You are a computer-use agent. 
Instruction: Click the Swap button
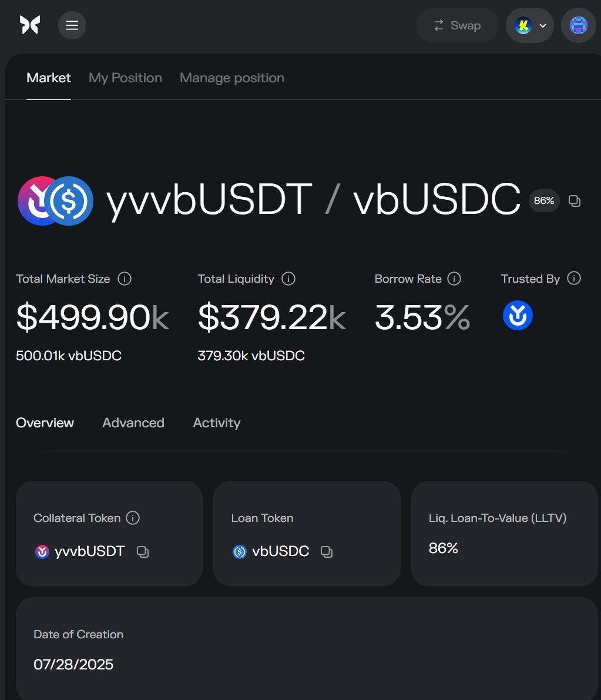click(457, 25)
